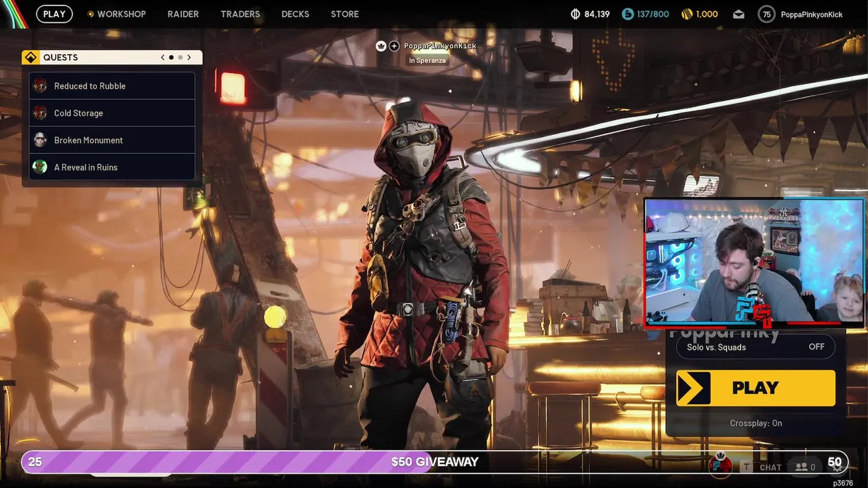
Task: Click the 137/800 token balance value
Action: click(652, 14)
